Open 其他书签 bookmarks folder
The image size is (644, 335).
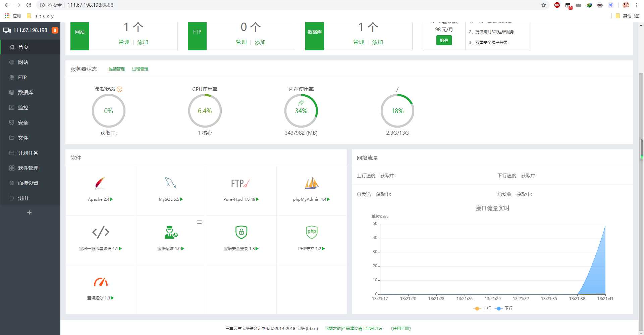point(628,16)
